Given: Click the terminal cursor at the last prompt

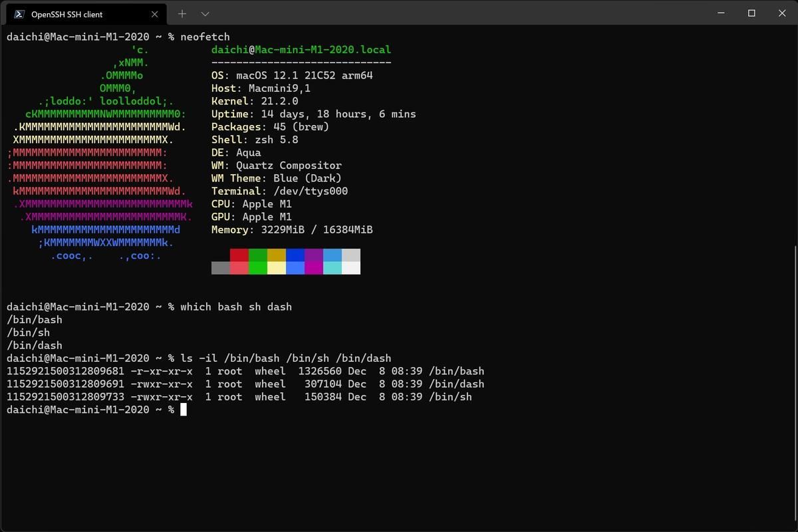Looking at the screenshot, I should point(184,410).
